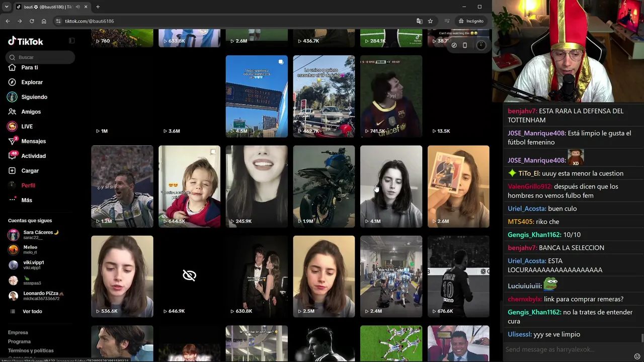Image resolution: width=644 pixels, height=362 pixels.
Task: Expand the Programa footer section
Action: 19,341
